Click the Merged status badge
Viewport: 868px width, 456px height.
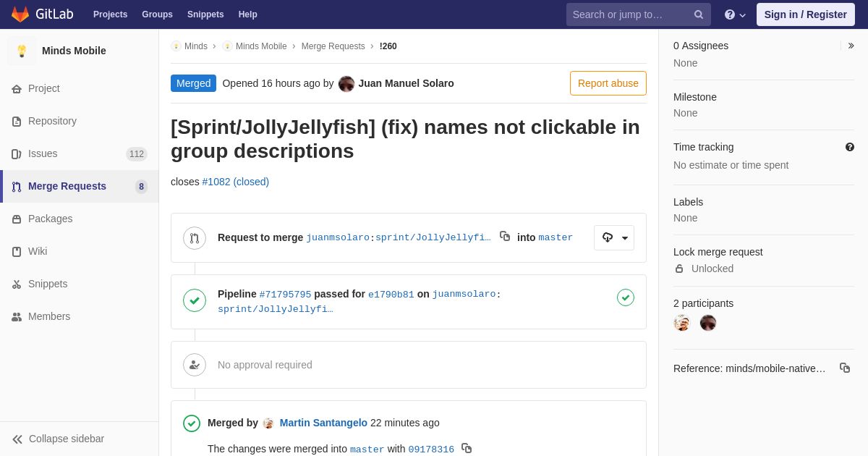[193, 83]
